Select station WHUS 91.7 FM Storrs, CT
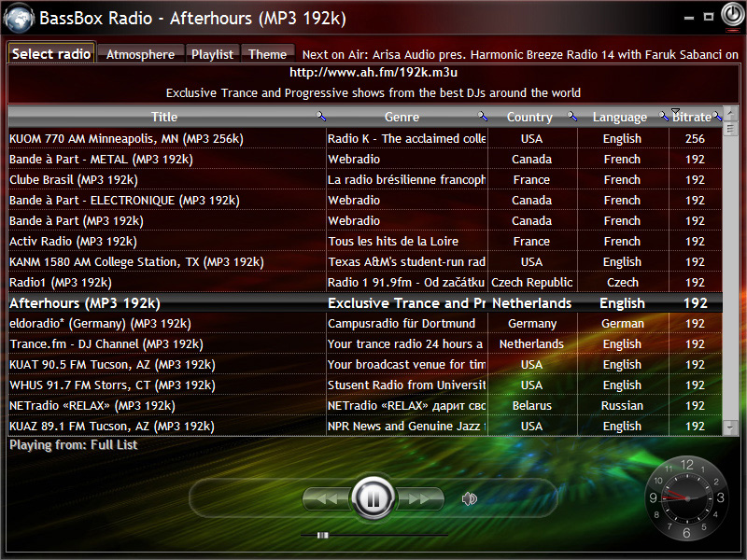This screenshot has width=747, height=560. pyautogui.click(x=112, y=385)
